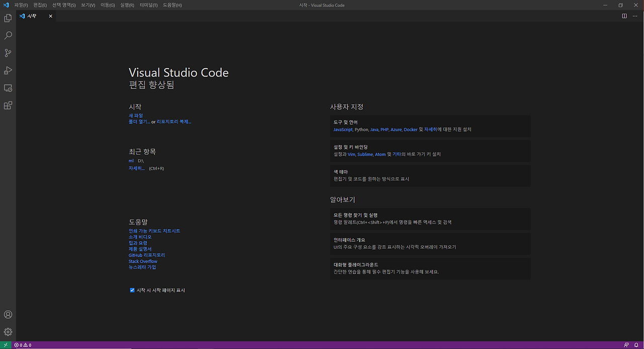
Task: Install Java language support
Action: coord(374,129)
